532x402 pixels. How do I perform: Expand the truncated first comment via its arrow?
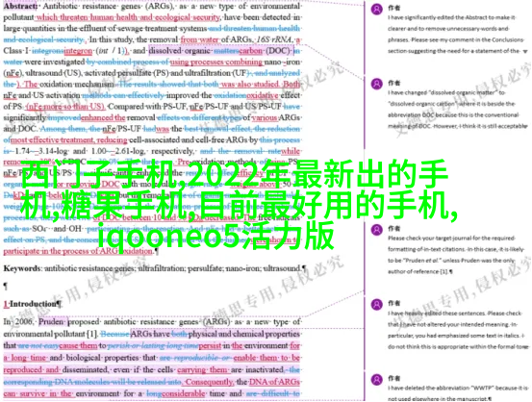coord(525,52)
